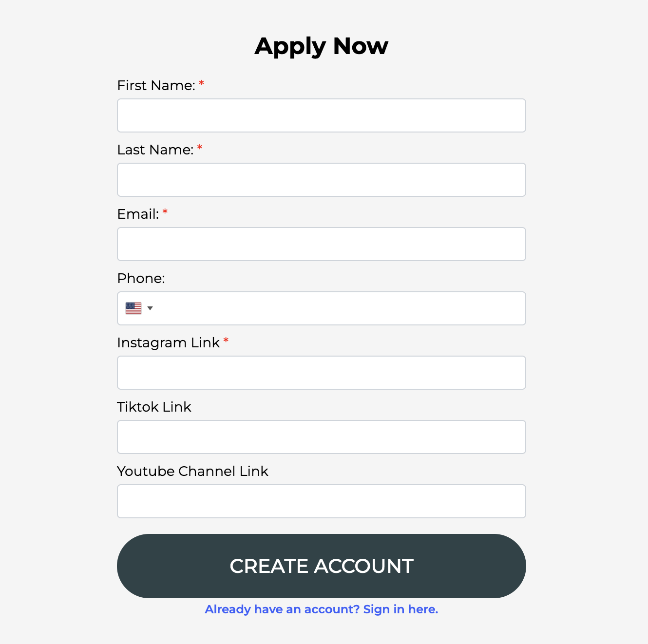Click the 'Email:' label text

(138, 214)
